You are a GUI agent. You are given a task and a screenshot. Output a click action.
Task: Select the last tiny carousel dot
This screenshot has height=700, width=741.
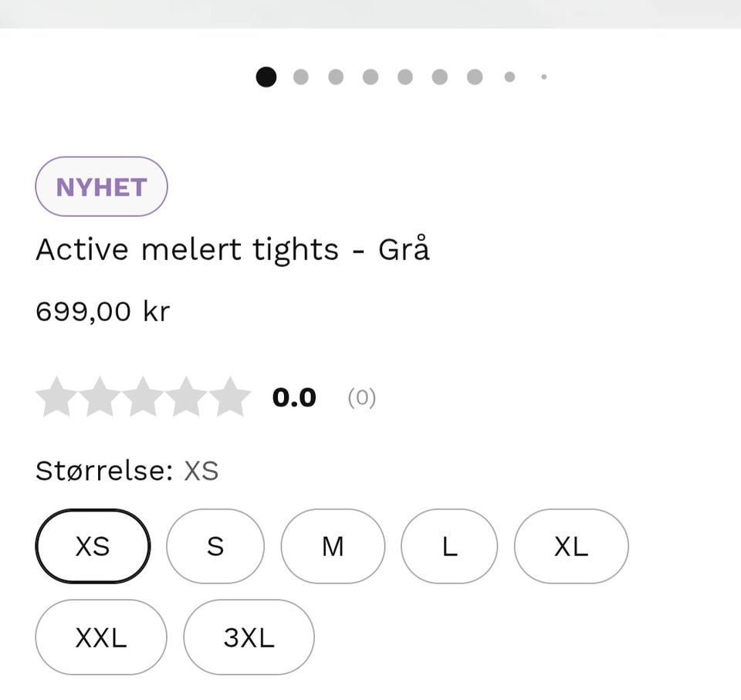click(x=544, y=77)
